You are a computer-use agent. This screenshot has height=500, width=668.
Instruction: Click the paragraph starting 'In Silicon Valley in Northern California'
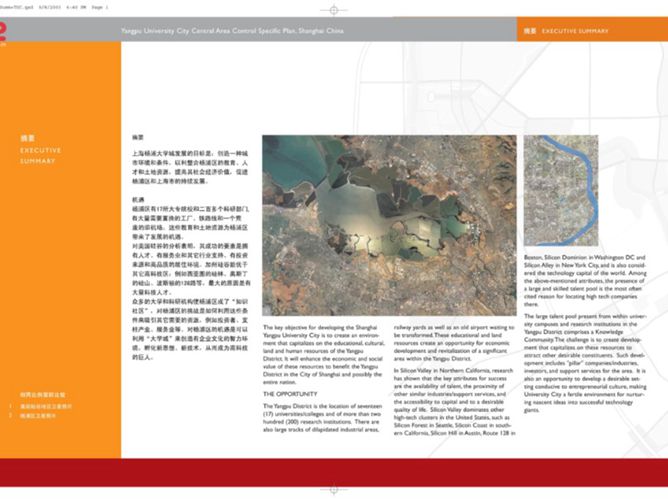tap(455, 402)
